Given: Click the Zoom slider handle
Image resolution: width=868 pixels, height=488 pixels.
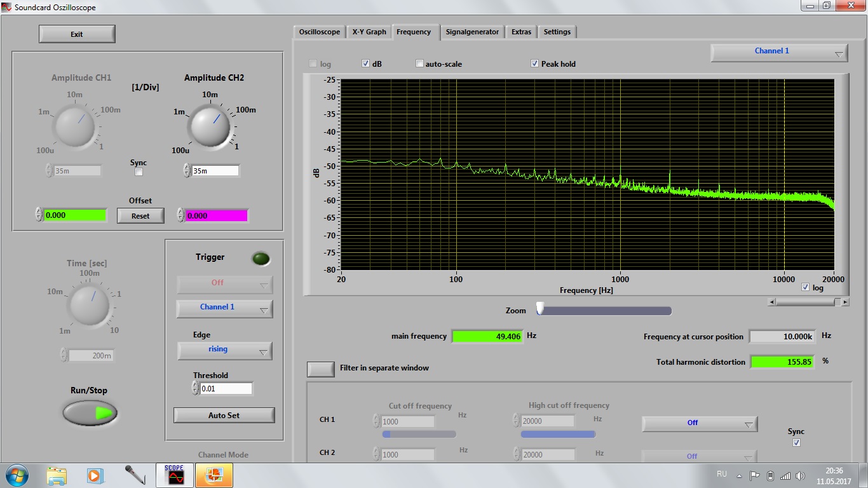Looking at the screenshot, I should 540,309.
